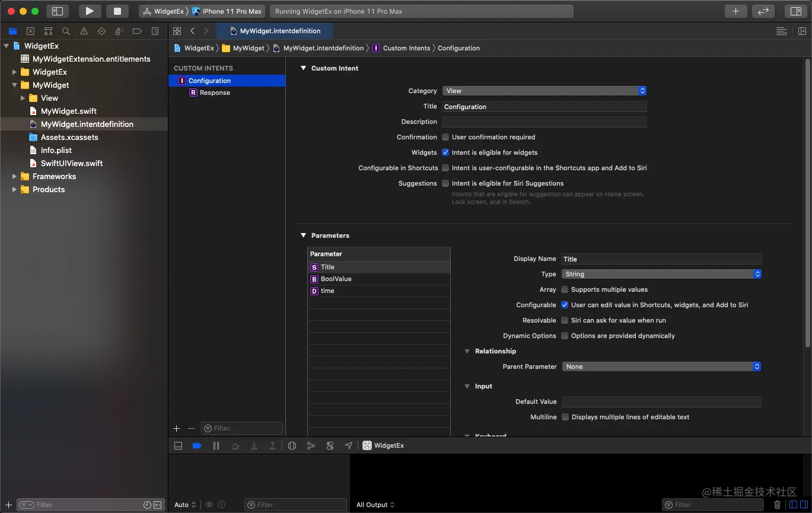Collapse the Relationship section
The image size is (812, 513).
tap(467, 351)
